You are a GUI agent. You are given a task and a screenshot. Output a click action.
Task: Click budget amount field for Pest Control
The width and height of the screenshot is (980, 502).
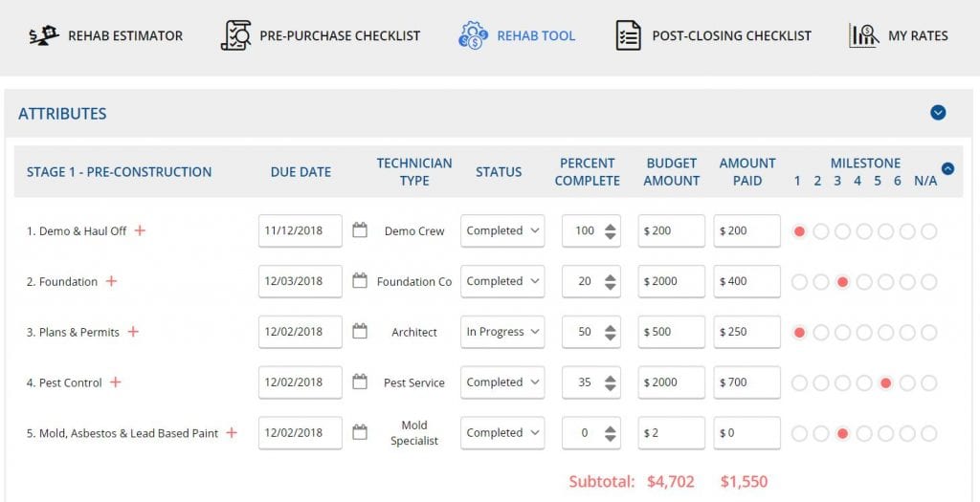671,382
